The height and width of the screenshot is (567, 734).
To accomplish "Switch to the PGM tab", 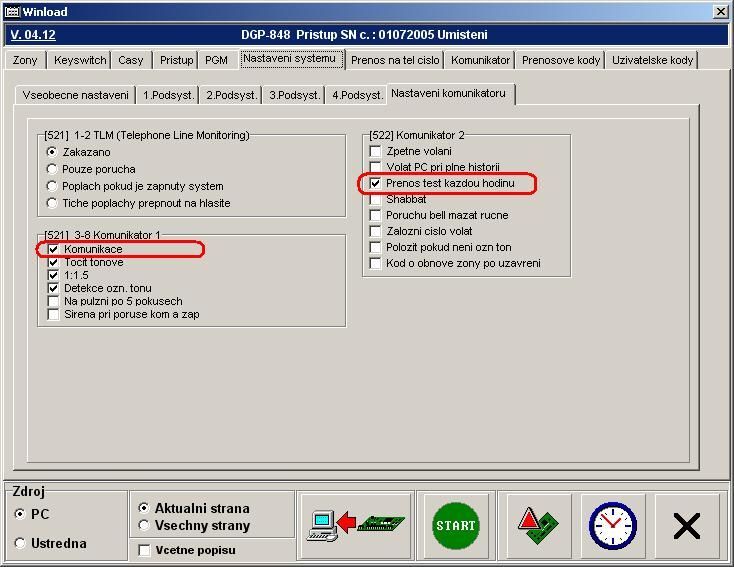I will (x=216, y=60).
